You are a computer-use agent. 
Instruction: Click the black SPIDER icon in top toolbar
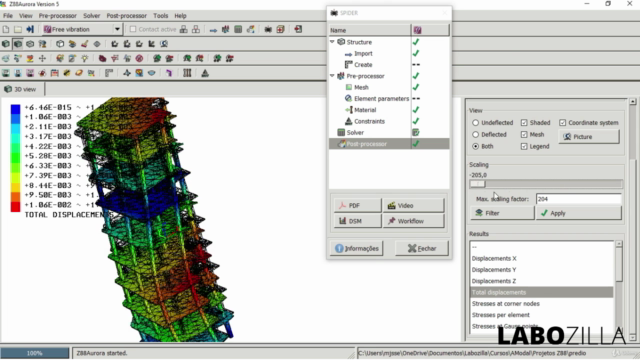(268, 29)
